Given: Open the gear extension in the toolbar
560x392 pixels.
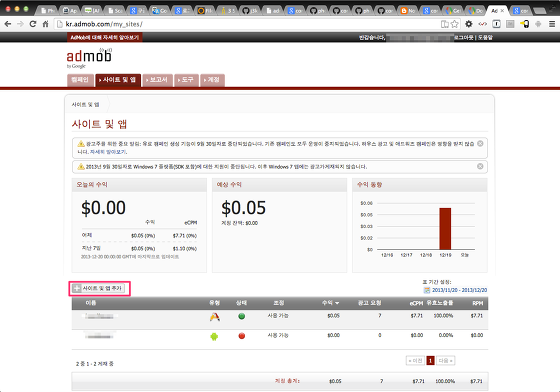Looking at the screenshot, I should click(x=469, y=24).
